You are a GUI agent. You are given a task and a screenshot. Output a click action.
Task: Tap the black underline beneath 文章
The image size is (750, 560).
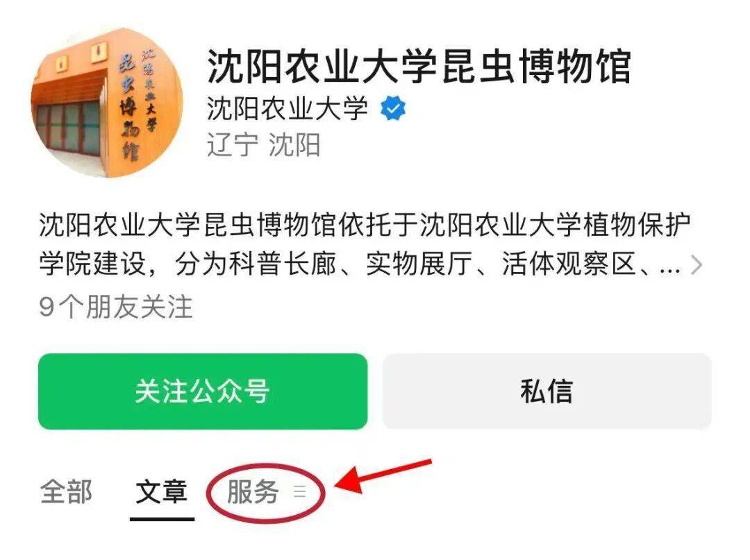click(x=162, y=518)
